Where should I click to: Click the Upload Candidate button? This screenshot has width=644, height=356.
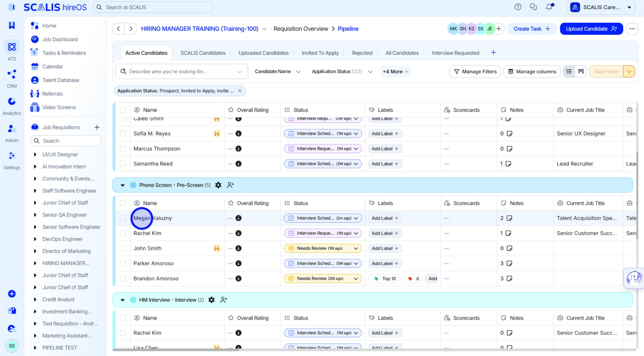[591, 29]
